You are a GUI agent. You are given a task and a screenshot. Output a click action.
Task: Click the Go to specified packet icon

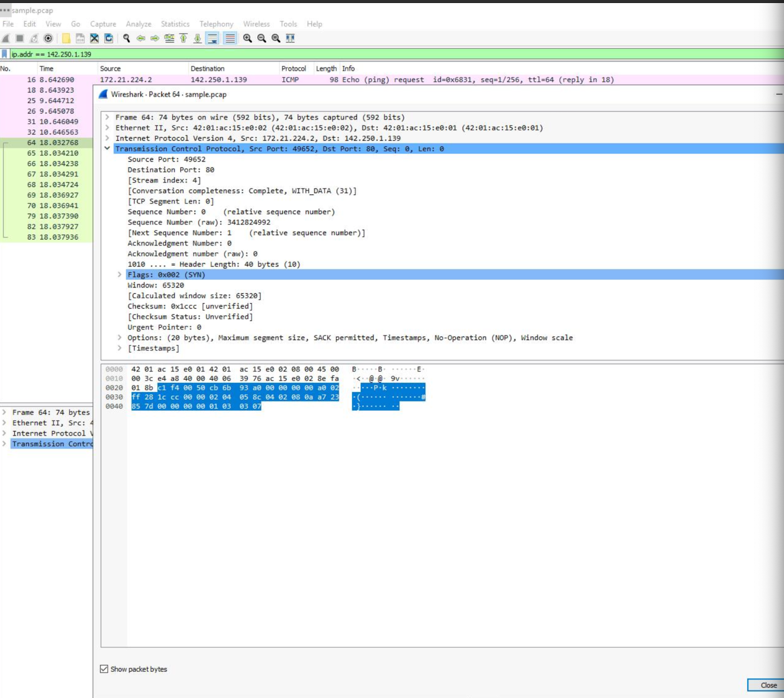point(169,38)
